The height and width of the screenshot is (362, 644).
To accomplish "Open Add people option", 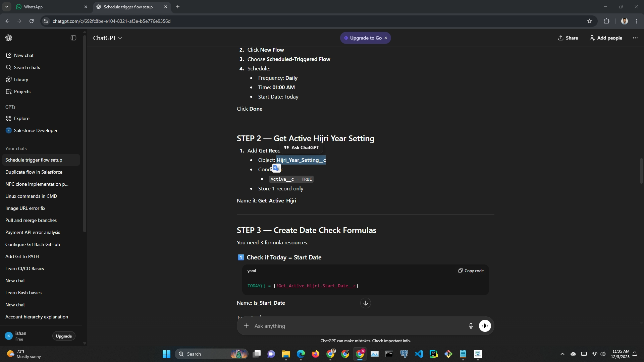I will point(606,38).
